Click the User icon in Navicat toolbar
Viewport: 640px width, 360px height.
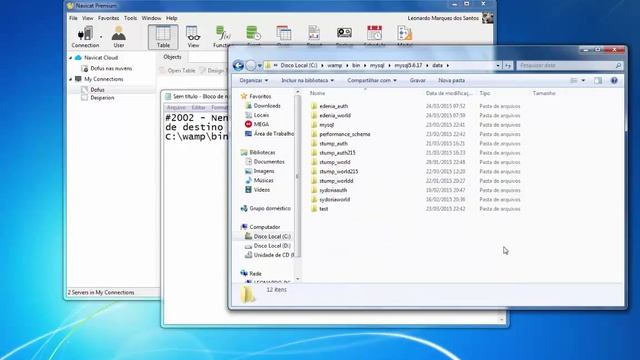[x=119, y=37]
